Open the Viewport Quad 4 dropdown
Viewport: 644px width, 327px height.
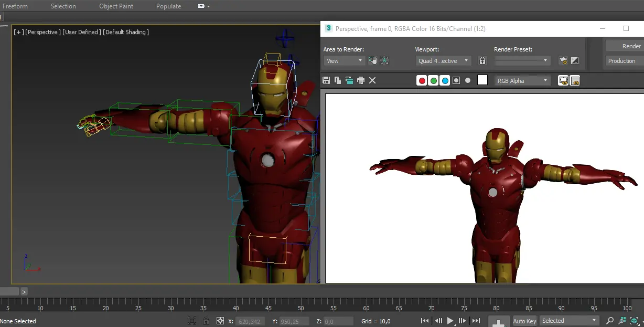click(x=443, y=61)
